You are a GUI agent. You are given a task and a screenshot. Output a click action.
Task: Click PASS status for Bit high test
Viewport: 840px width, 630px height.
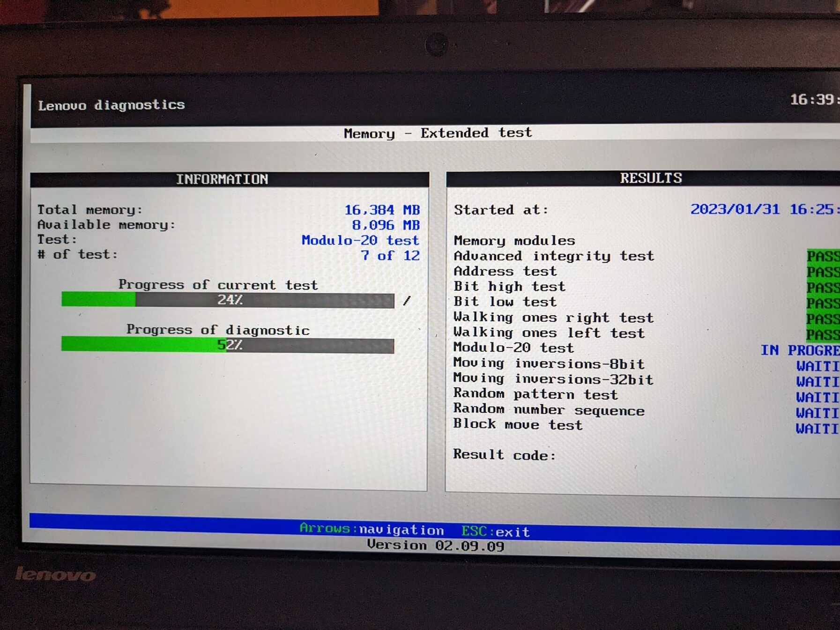click(823, 287)
